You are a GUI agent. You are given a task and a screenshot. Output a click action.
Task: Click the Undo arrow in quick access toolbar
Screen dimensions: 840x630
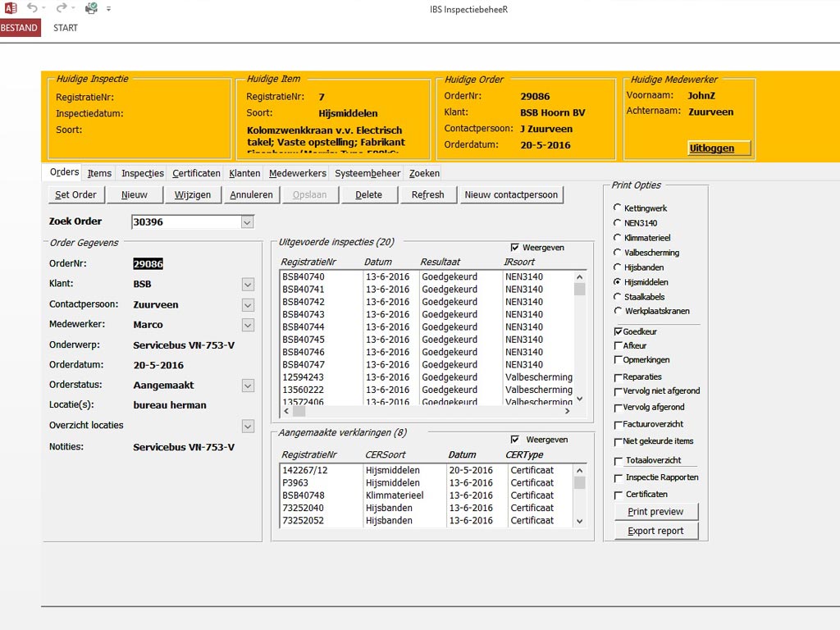33,8
